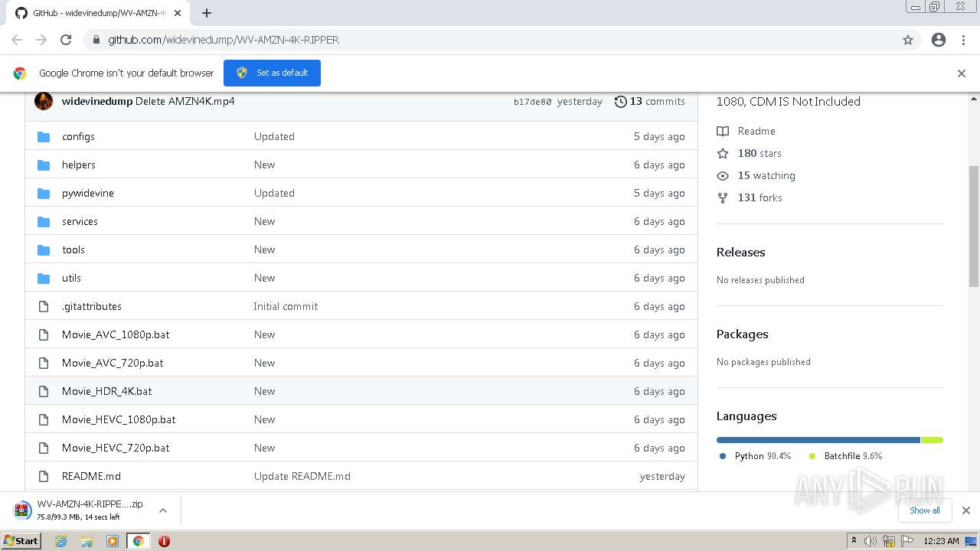Screen dimensions: 980x551
Task: Click the Readme book icon
Action: tap(723, 132)
